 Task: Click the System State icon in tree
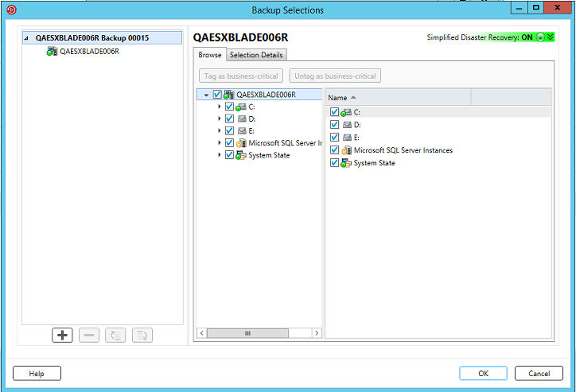point(241,155)
